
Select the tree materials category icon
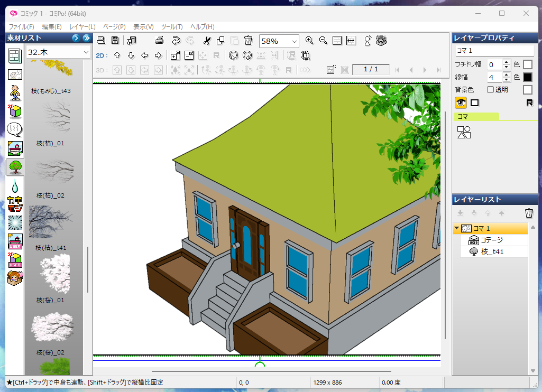(x=15, y=167)
